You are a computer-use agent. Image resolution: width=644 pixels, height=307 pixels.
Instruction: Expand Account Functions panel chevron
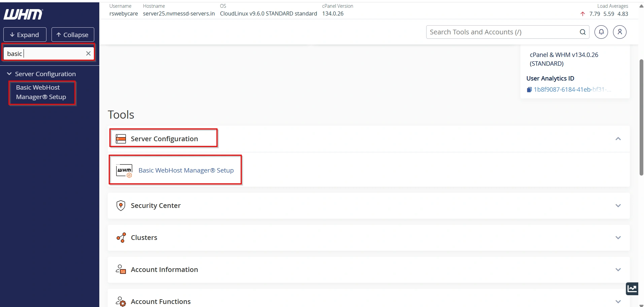pyautogui.click(x=618, y=302)
